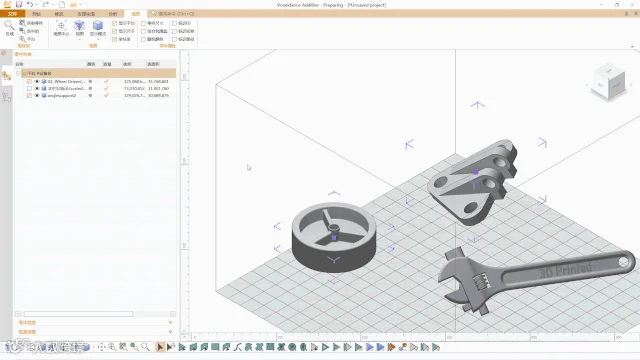Hide the Wheel Driven part using eye icon
Viewport: 640px width, 360px height.
point(37,82)
